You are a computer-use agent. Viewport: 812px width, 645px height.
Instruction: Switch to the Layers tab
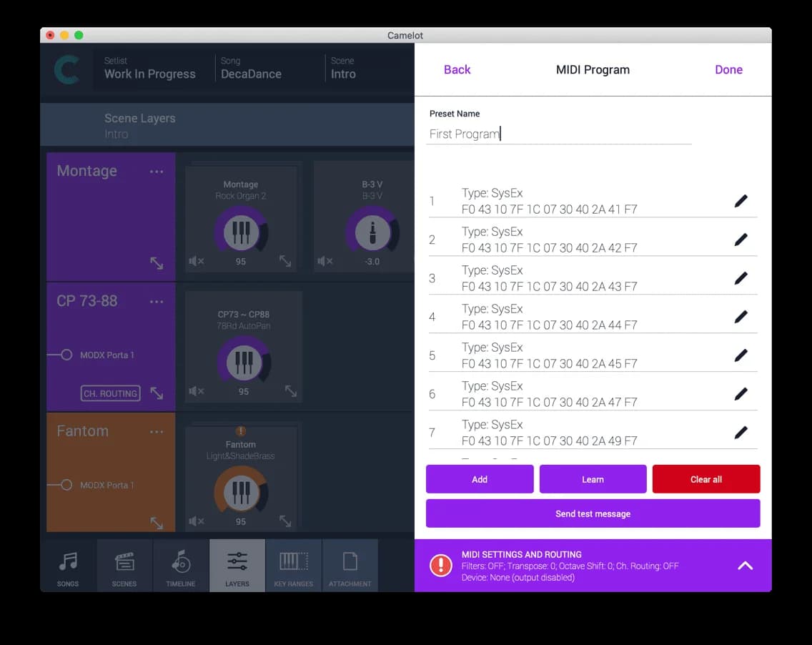pyautogui.click(x=237, y=566)
